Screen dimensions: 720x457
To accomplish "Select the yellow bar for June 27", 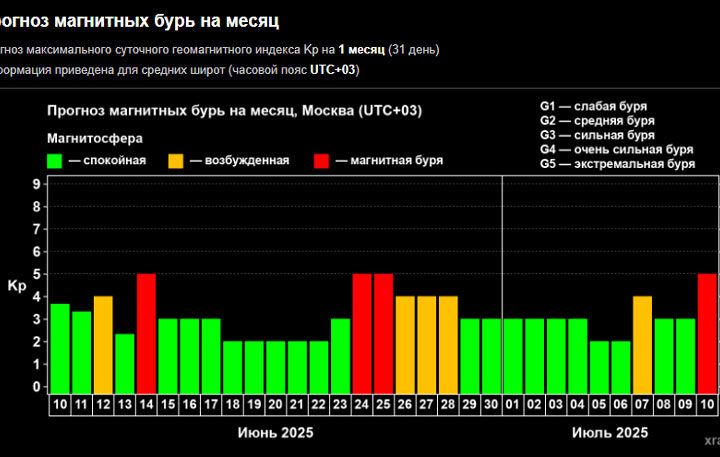I will tap(427, 343).
